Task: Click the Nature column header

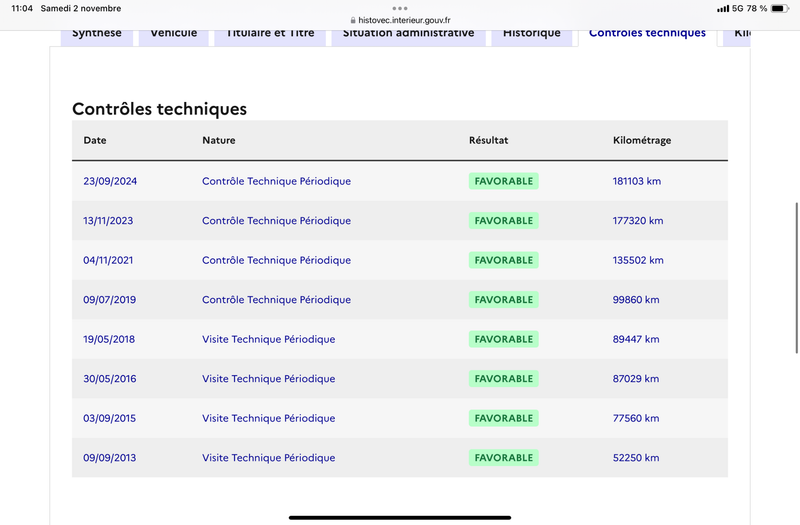Action: coord(219,140)
